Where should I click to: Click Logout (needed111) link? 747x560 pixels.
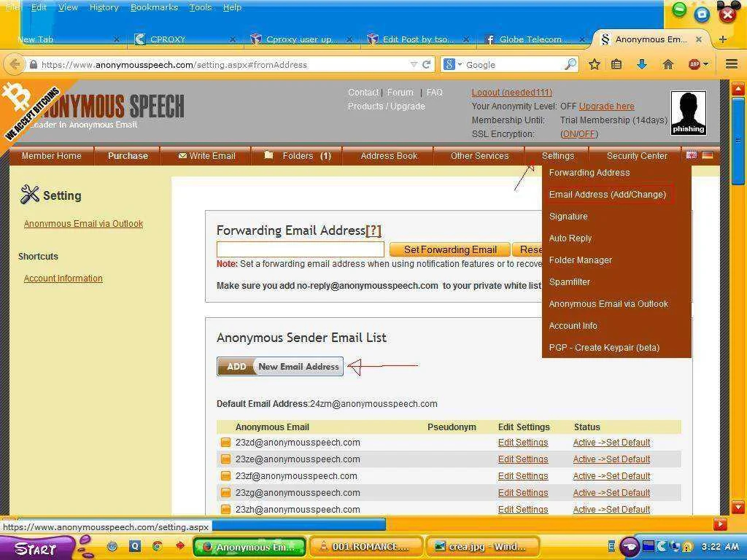pyautogui.click(x=511, y=93)
